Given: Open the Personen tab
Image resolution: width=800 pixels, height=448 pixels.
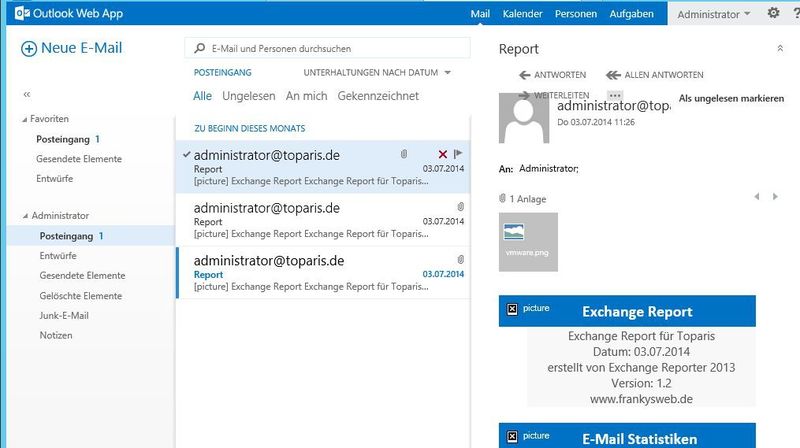Looking at the screenshot, I should pyautogui.click(x=576, y=14).
